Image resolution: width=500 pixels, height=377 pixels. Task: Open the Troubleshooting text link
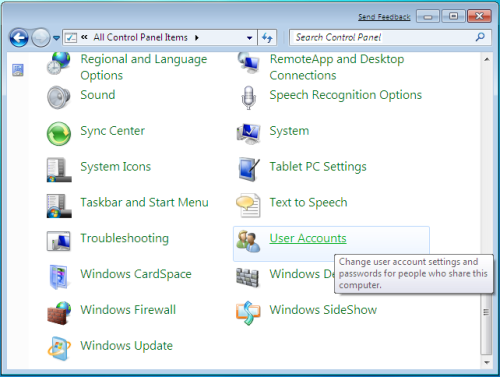point(125,238)
